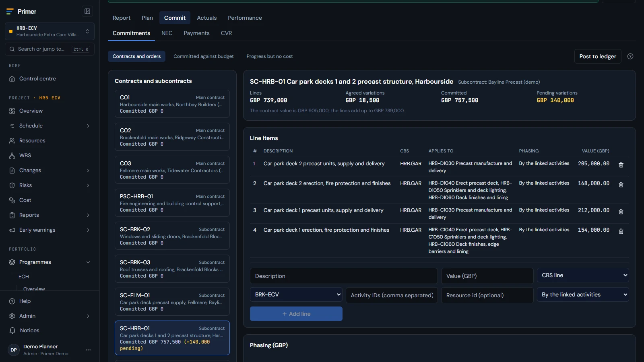Select Contracts and orders view toggle
Viewport: 644px width, 362px height.
136,56
